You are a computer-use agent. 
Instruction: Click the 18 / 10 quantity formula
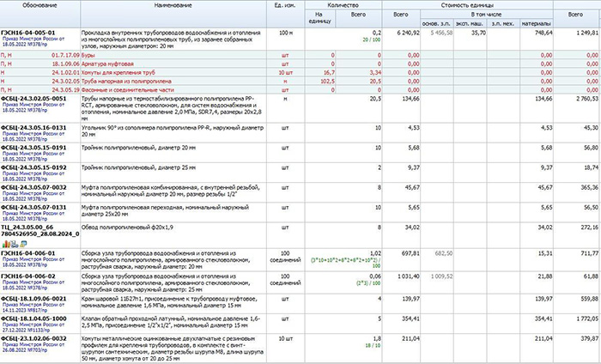[373, 345]
